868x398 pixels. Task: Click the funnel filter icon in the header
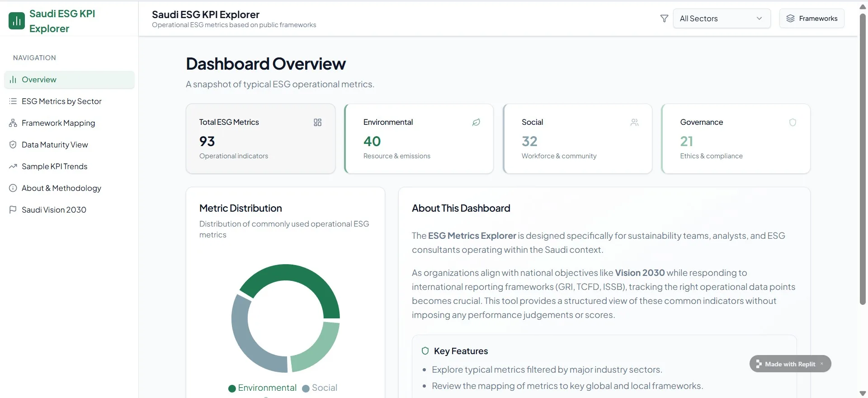tap(664, 19)
